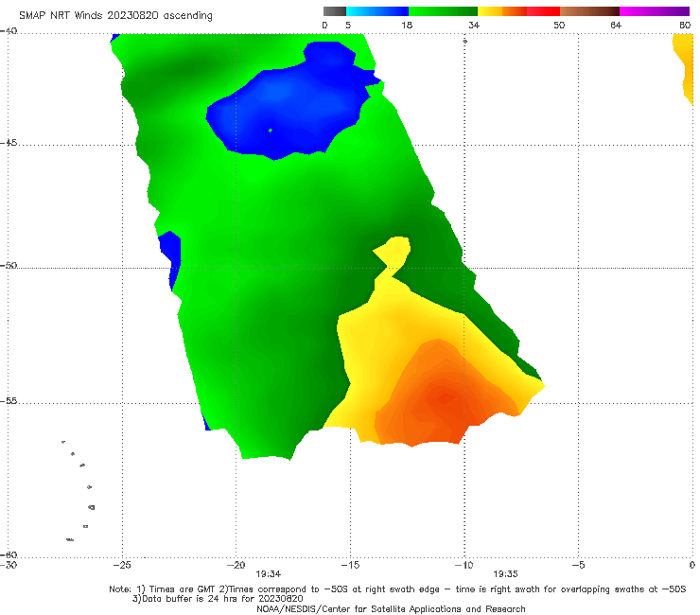
Task: Click the colorbar label '34'
Action: [474, 25]
